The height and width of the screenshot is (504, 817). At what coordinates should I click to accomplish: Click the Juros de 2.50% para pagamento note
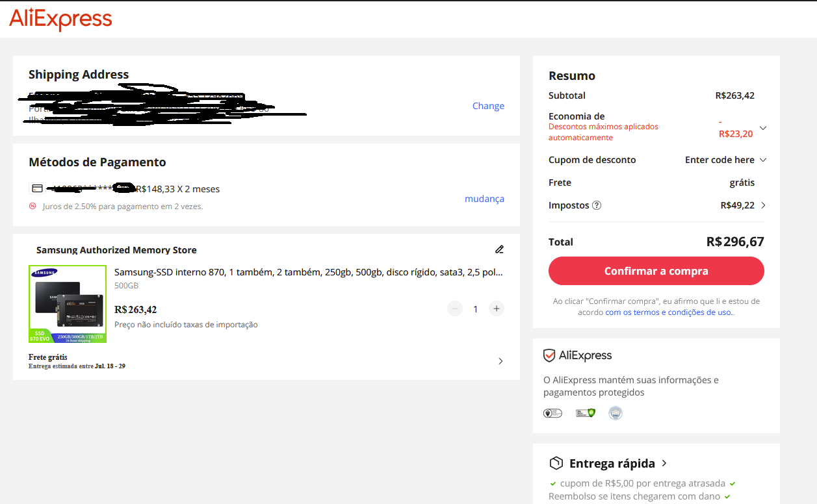(x=123, y=207)
